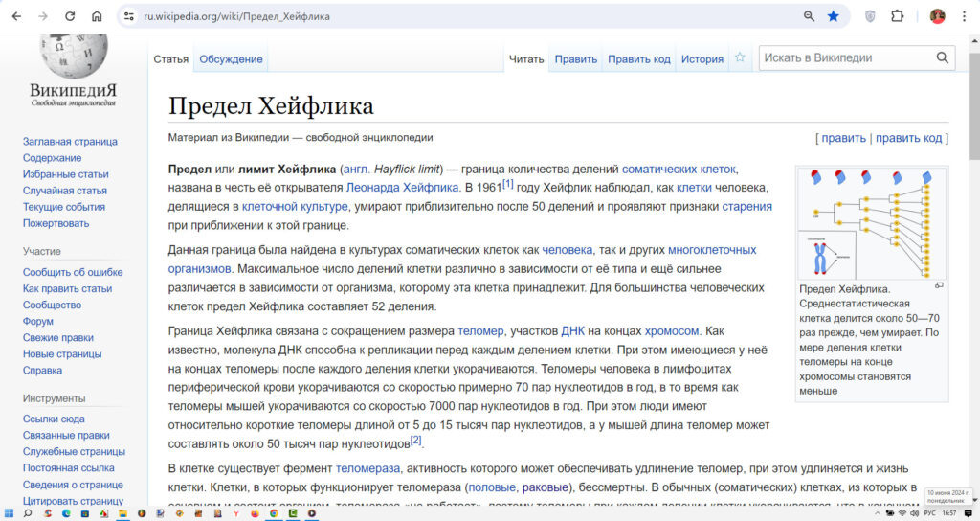Open the Пожертвовать sidebar link
The image size is (980, 521).
56,222
